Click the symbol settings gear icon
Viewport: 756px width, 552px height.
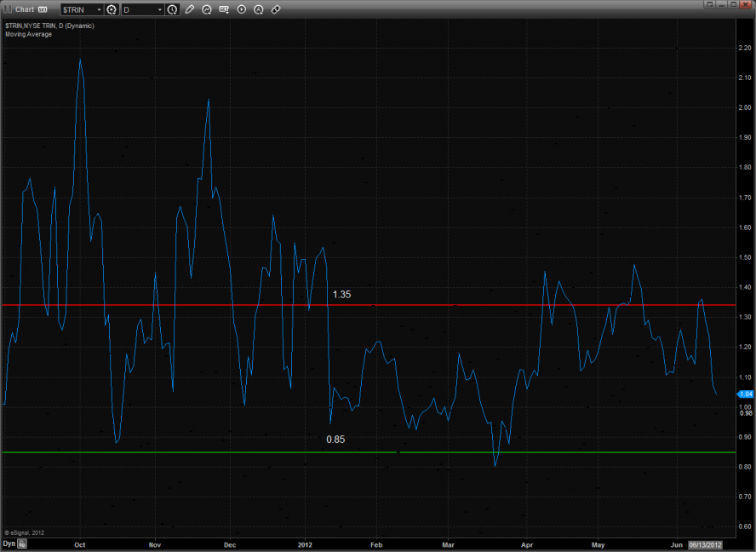(x=111, y=9)
